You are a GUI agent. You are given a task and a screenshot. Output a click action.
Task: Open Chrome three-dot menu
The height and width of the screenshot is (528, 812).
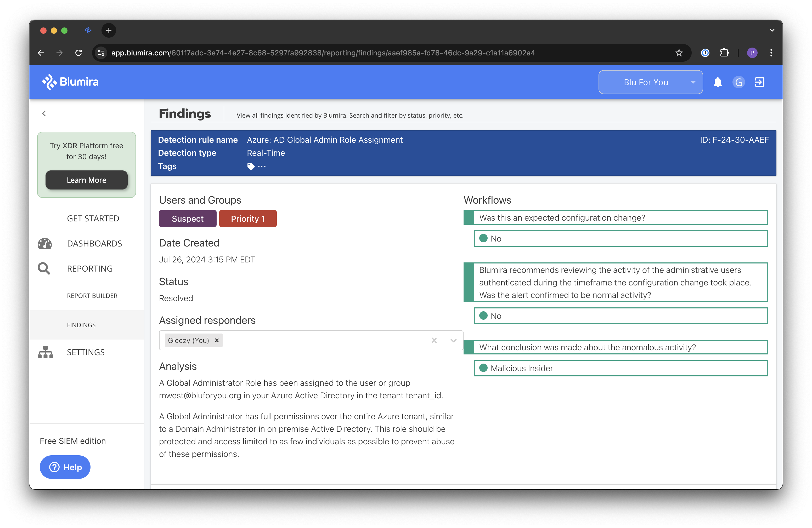771,53
